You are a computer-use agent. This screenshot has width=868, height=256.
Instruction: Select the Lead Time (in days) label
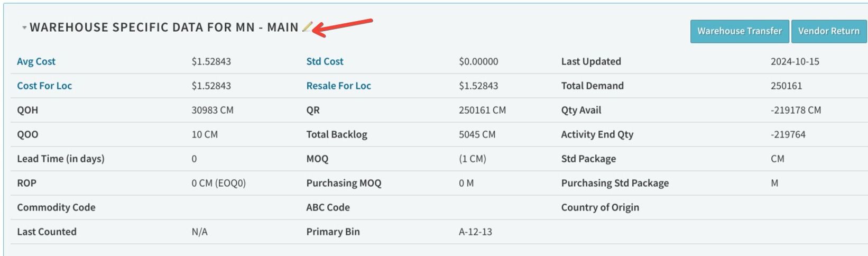pos(61,159)
